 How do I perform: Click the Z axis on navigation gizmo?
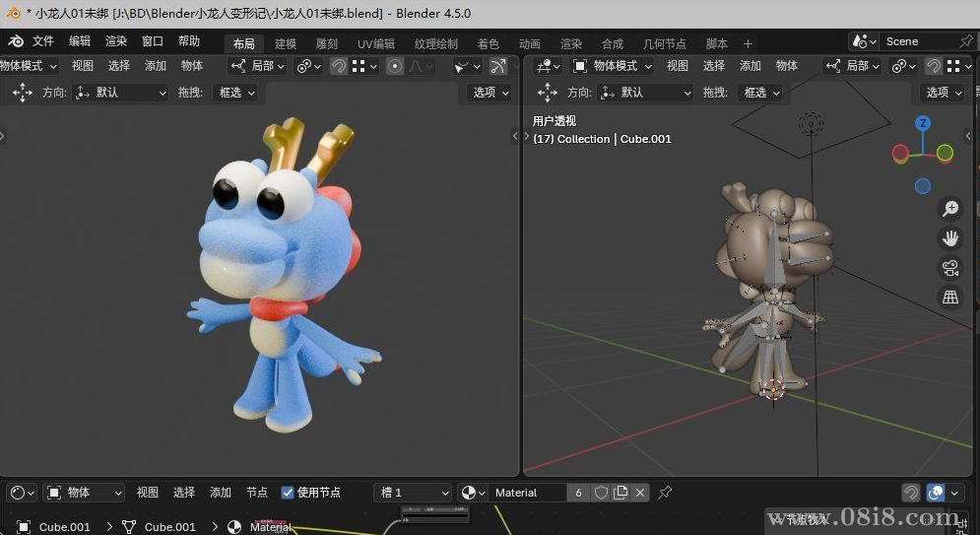tap(923, 123)
